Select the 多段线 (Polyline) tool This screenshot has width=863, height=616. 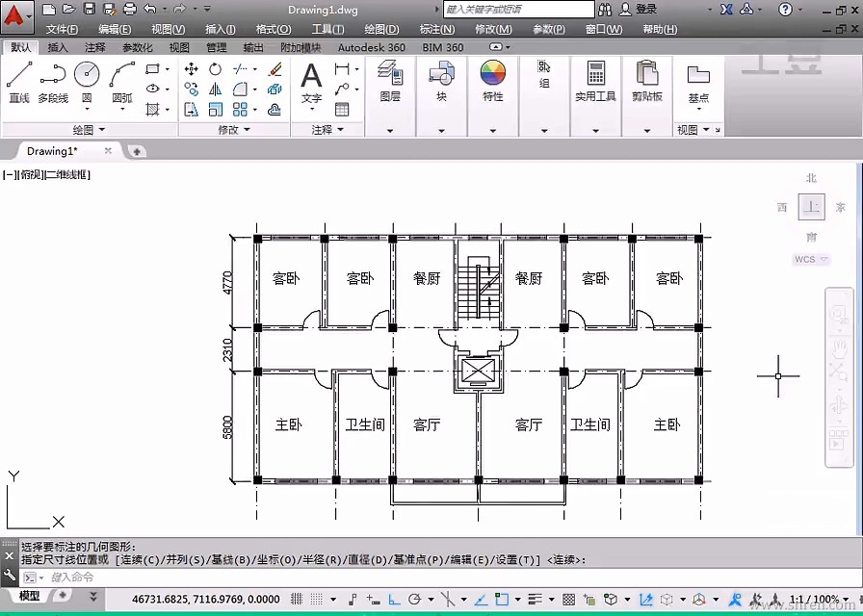[53, 75]
